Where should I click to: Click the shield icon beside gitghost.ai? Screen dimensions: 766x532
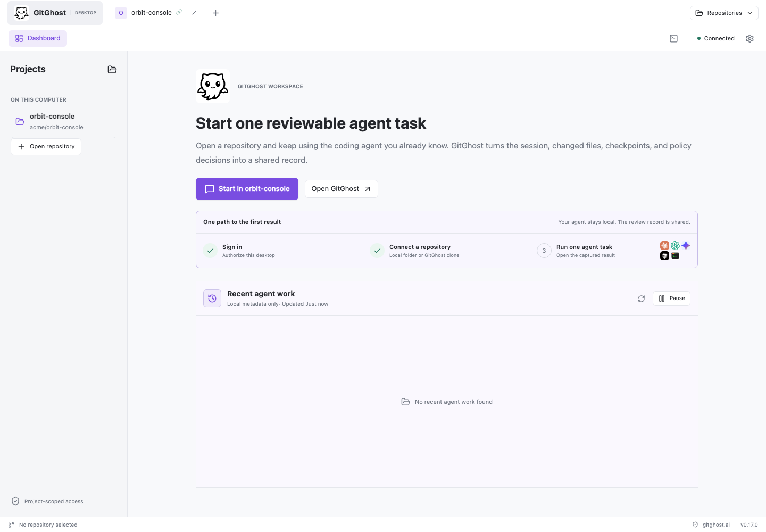tap(695, 525)
